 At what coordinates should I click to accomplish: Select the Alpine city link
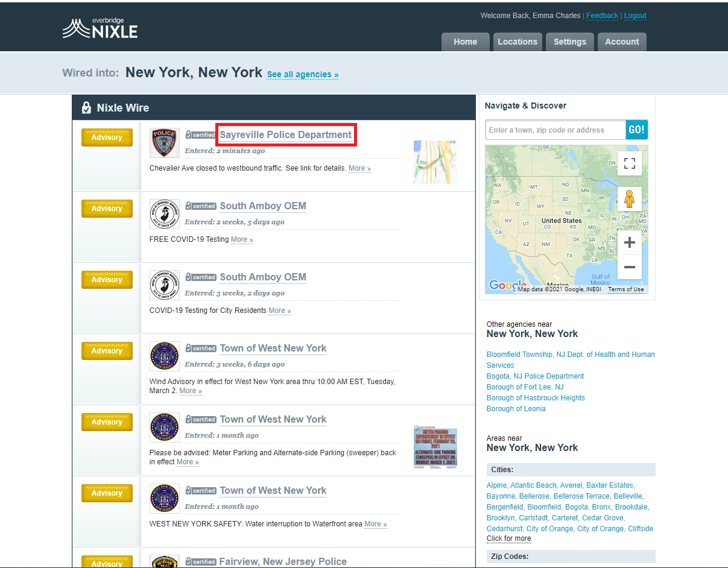(496, 485)
